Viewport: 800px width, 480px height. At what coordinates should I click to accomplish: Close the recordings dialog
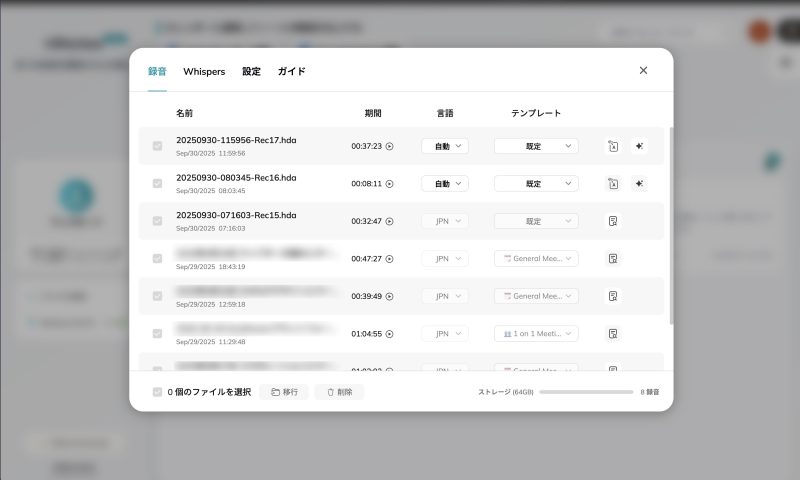[643, 71]
